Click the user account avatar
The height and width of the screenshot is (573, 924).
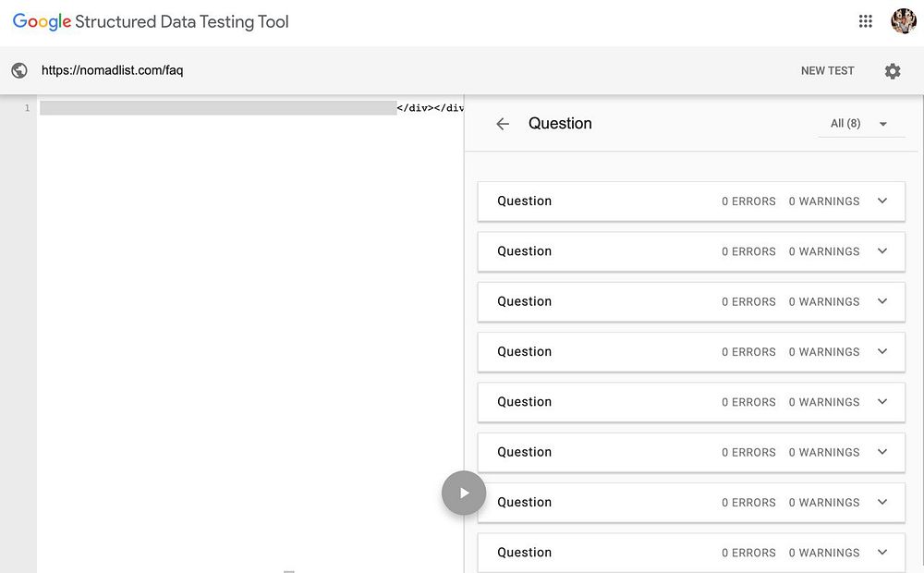[x=903, y=21]
